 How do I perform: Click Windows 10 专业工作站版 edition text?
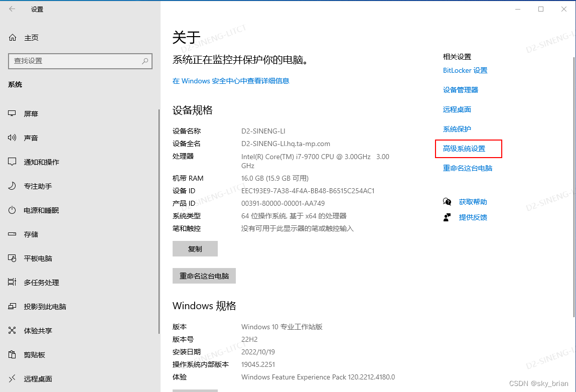(x=282, y=327)
